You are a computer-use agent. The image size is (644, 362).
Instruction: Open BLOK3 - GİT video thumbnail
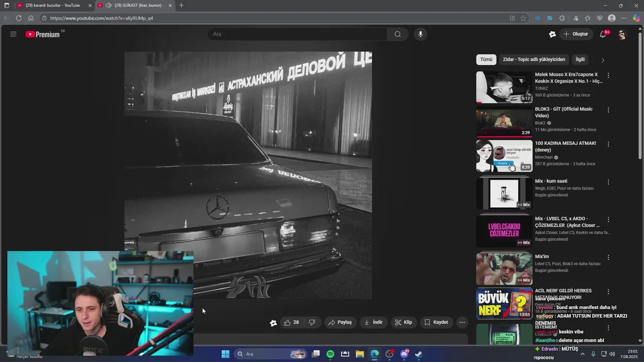point(504,121)
